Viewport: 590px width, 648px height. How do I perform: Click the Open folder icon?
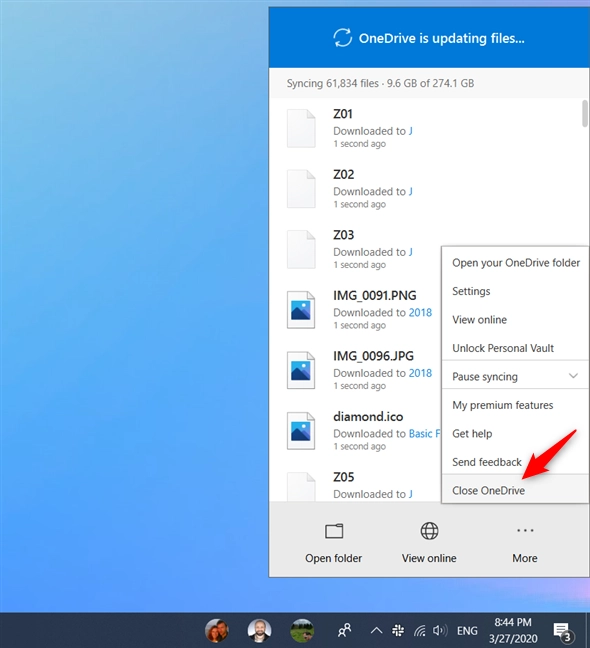[334, 531]
